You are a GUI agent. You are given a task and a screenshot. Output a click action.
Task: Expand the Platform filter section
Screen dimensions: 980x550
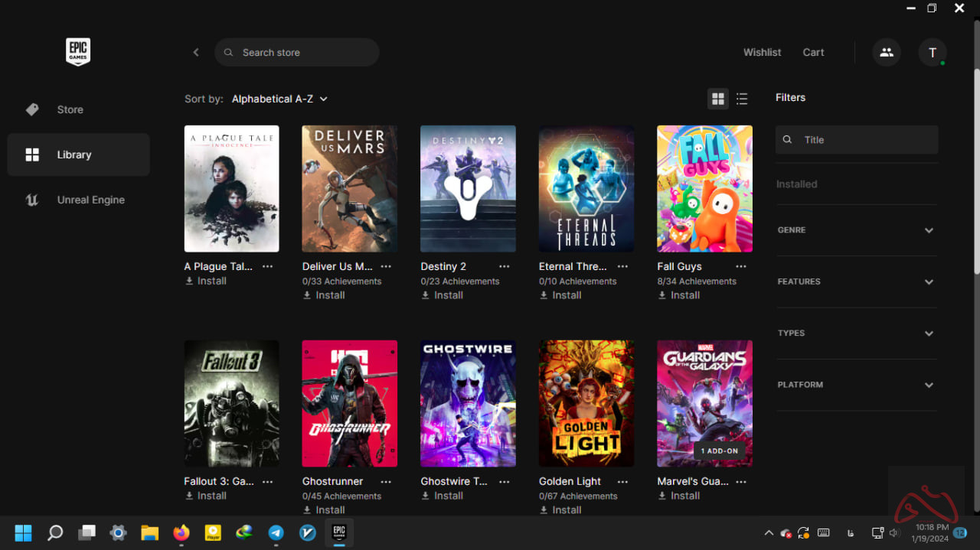point(856,385)
